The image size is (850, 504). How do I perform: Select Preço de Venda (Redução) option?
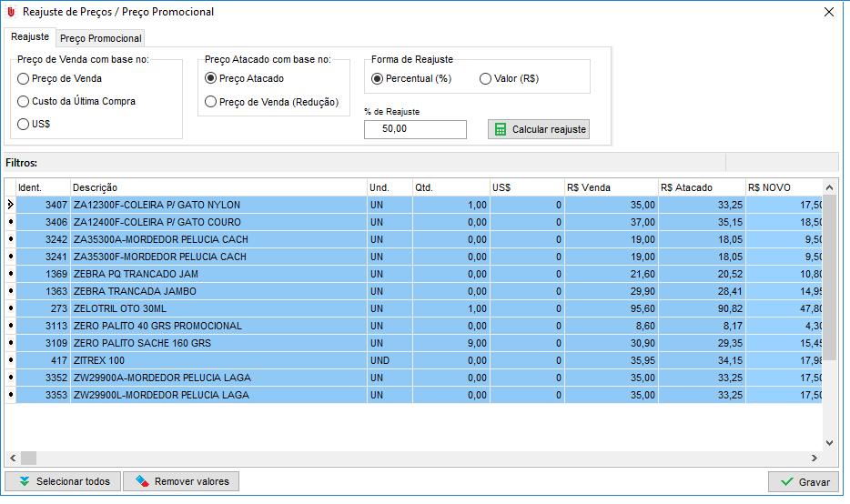coord(211,103)
